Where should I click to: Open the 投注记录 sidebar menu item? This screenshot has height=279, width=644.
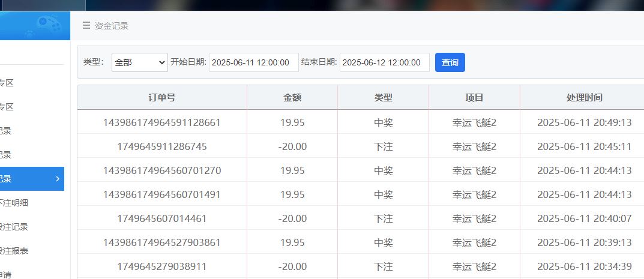click(14, 227)
